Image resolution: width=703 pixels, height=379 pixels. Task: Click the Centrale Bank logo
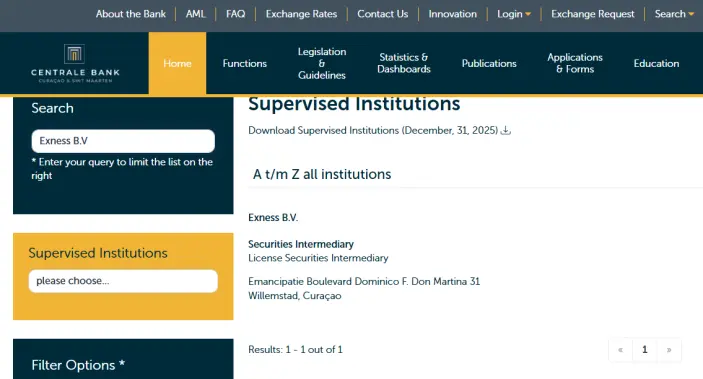[75, 63]
